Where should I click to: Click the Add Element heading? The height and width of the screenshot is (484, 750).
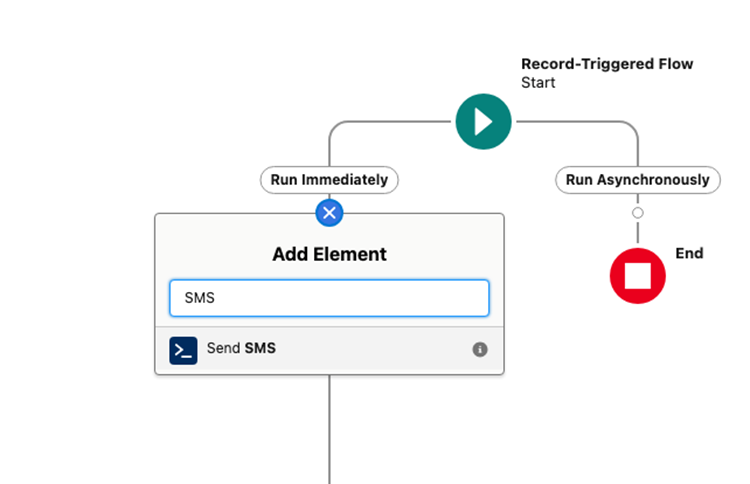tap(329, 255)
